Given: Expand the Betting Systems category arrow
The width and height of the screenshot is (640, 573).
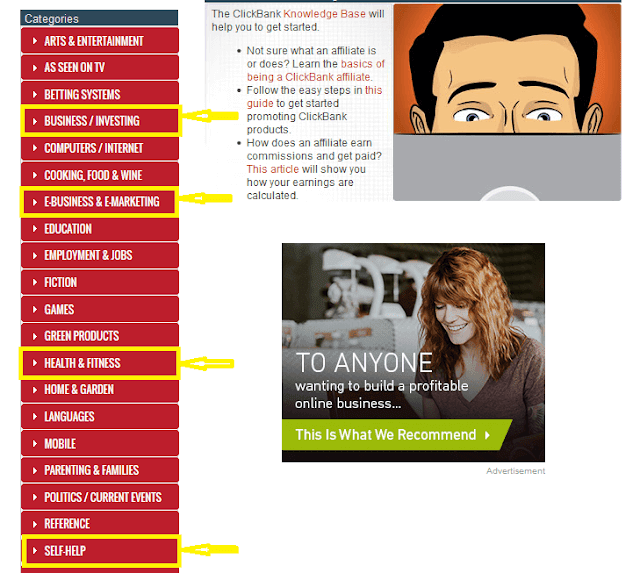Looking at the screenshot, I should [x=35, y=94].
